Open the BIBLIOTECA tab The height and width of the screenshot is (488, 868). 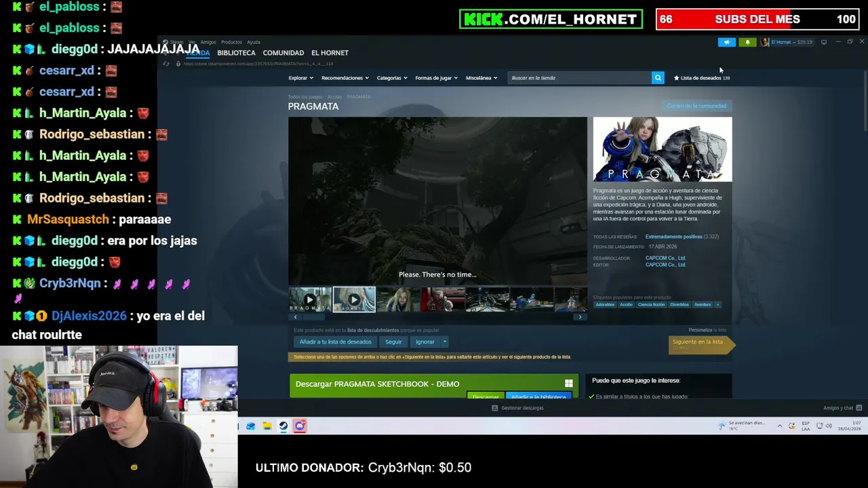click(236, 53)
